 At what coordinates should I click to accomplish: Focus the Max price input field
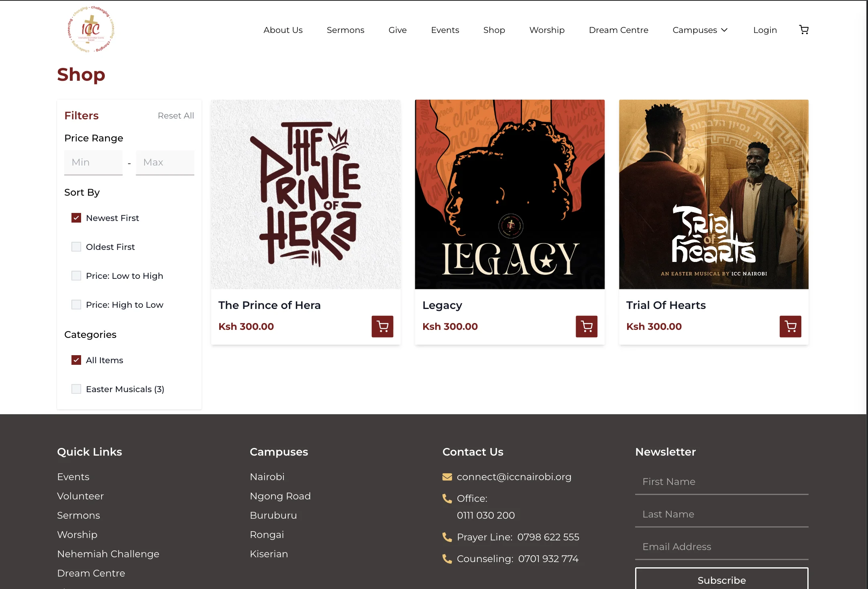165,162
